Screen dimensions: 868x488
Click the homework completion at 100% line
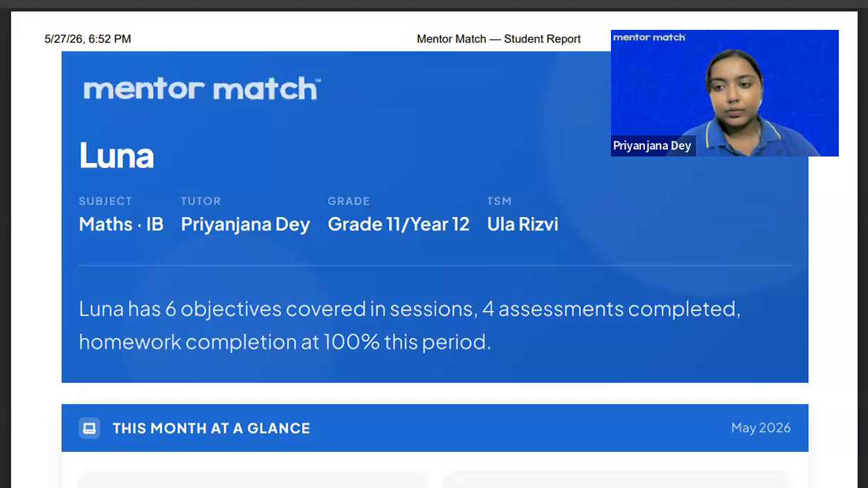click(x=285, y=342)
